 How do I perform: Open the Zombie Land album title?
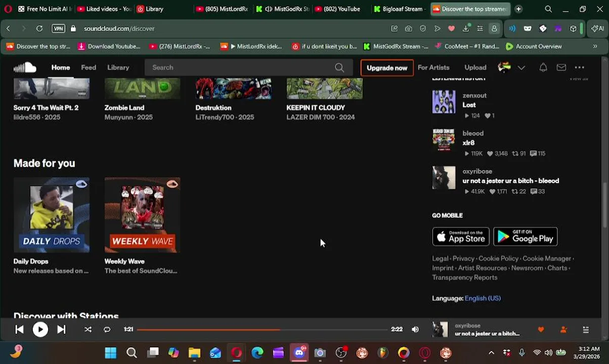124,108
